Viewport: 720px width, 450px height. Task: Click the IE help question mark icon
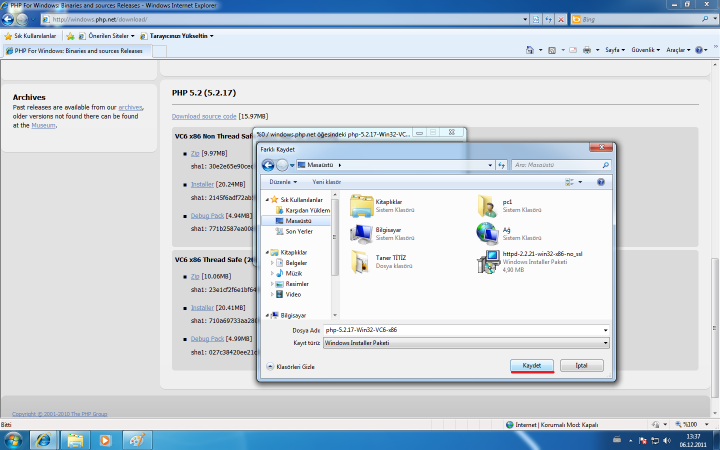(698, 50)
